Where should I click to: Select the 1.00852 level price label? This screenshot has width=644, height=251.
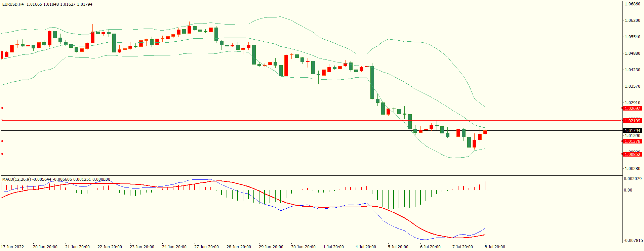point(632,154)
